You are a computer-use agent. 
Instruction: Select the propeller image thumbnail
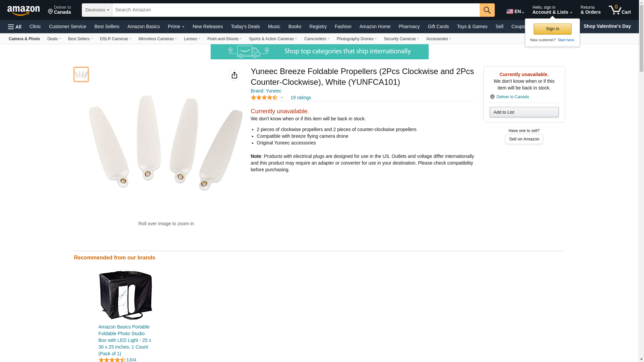pos(81,74)
